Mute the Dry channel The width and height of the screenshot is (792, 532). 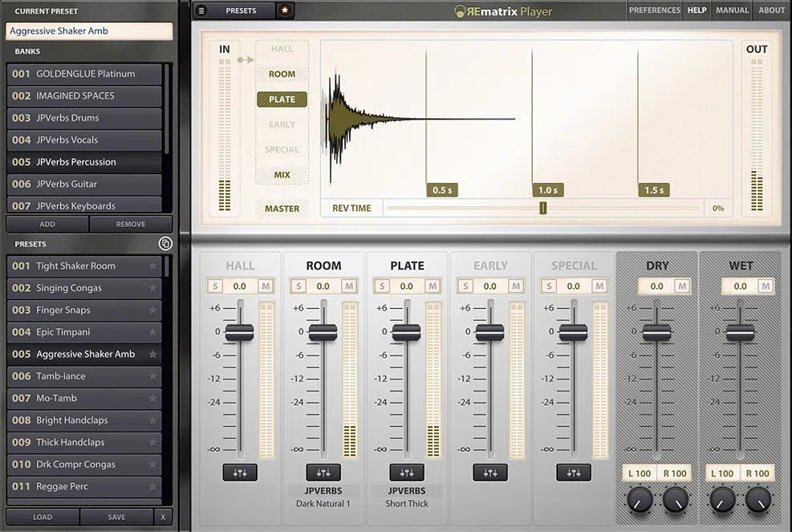click(x=682, y=286)
